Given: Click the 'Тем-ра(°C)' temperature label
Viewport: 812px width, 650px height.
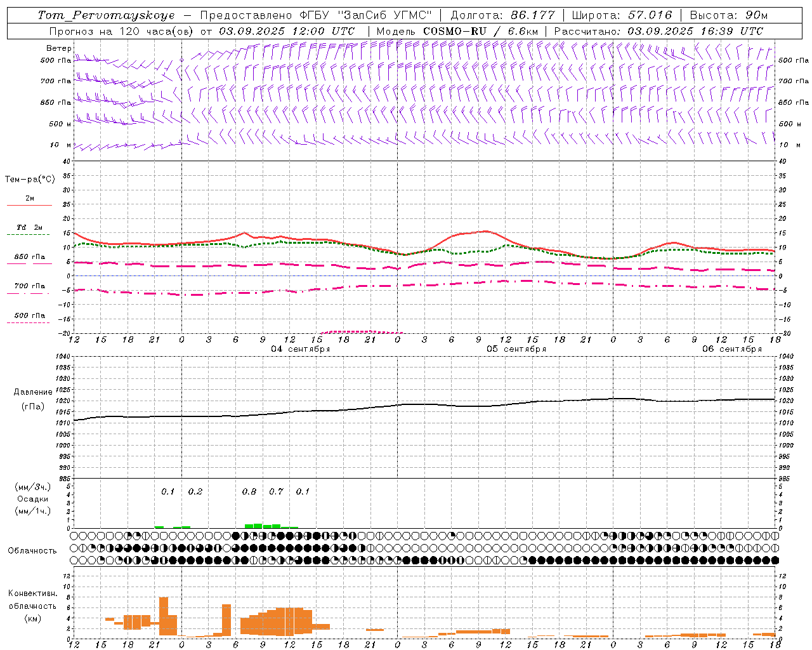Looking at the screenshot, I should pyautogui.click(x=30, y=180).
